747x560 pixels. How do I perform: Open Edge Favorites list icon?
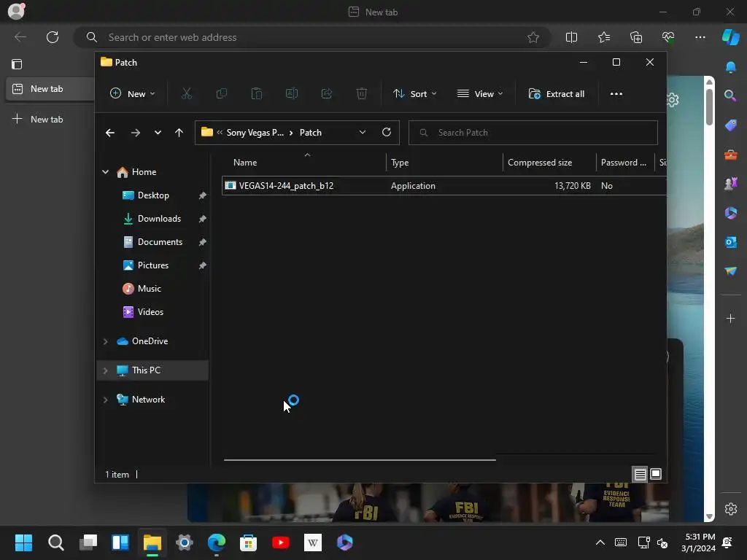point(603,37)
